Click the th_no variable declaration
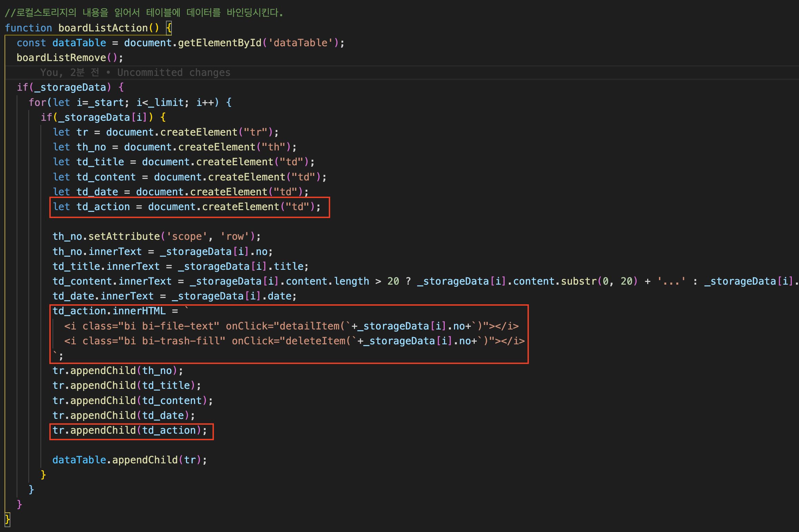Viewport: 799px width, 532px height. (x=91, y=147)
